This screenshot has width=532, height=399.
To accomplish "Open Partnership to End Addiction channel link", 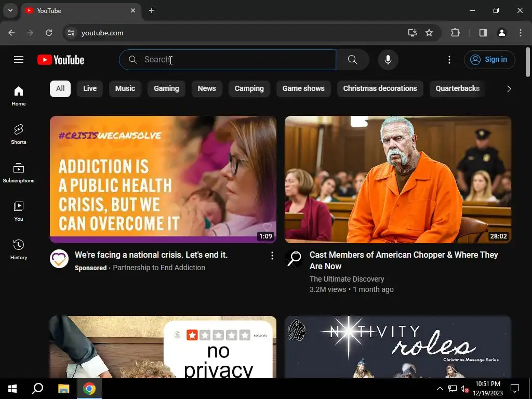I will click(x=159, y=268).
